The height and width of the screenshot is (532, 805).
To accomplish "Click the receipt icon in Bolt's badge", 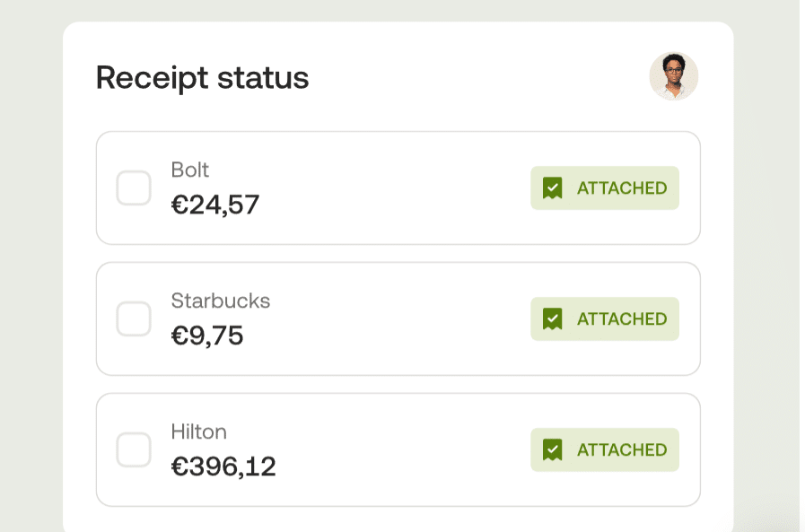I will tap(553, 188).
